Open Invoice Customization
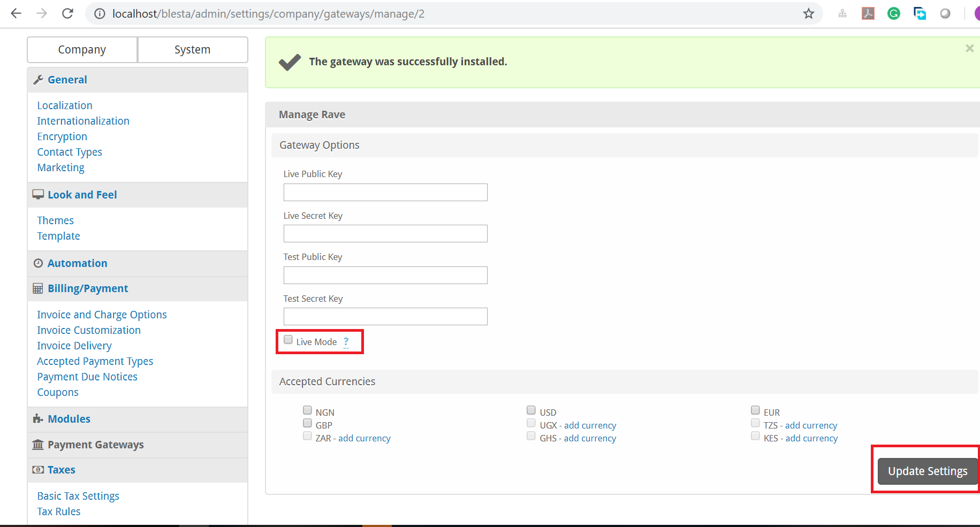Screen dimensions: 980x527 click(89, 330)
